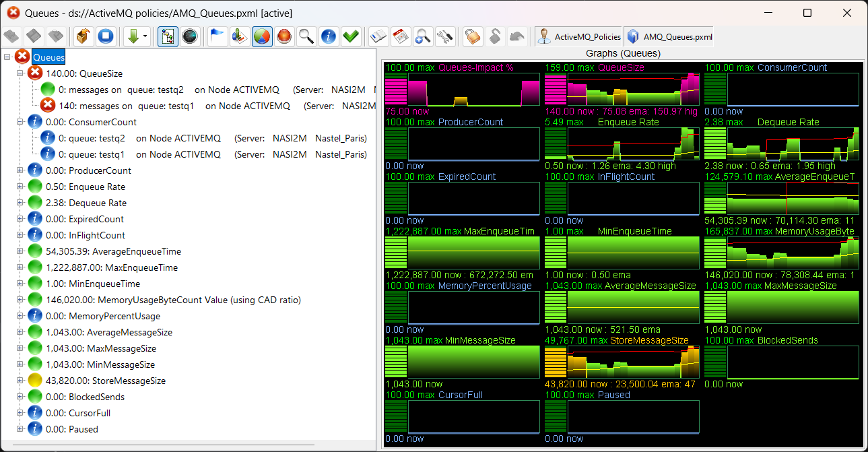868x452 pixels.
Task: Click the grayed open padlock icon
Action: [x=495, y=36]
